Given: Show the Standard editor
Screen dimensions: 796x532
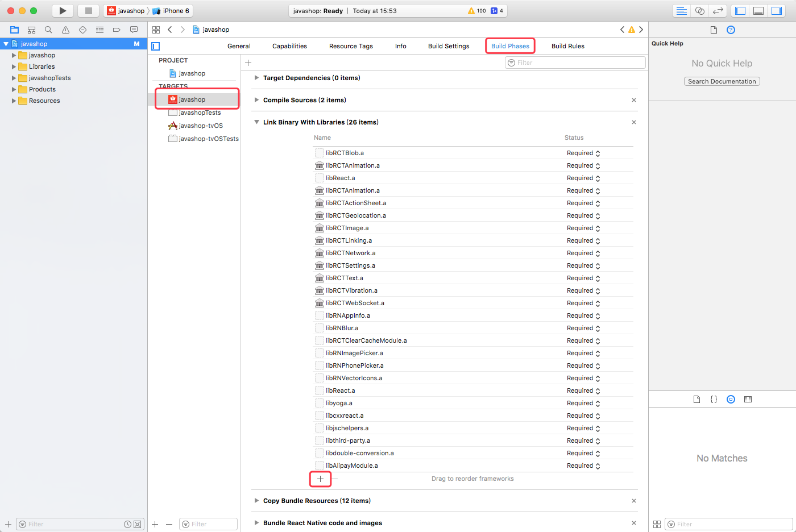Looking at the screenshot, I should pos(681,11).
